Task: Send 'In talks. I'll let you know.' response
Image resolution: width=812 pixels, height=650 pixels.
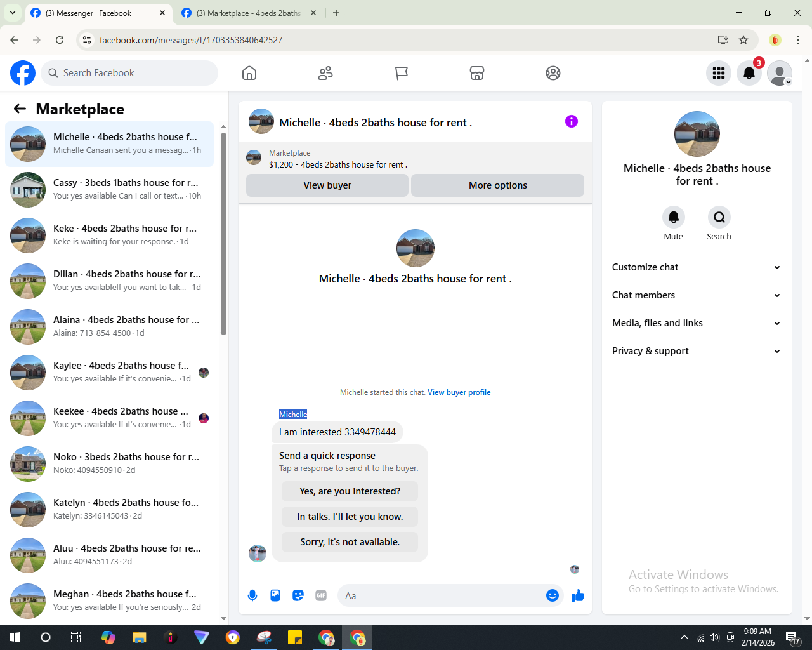Action: (x=350, y=517)
